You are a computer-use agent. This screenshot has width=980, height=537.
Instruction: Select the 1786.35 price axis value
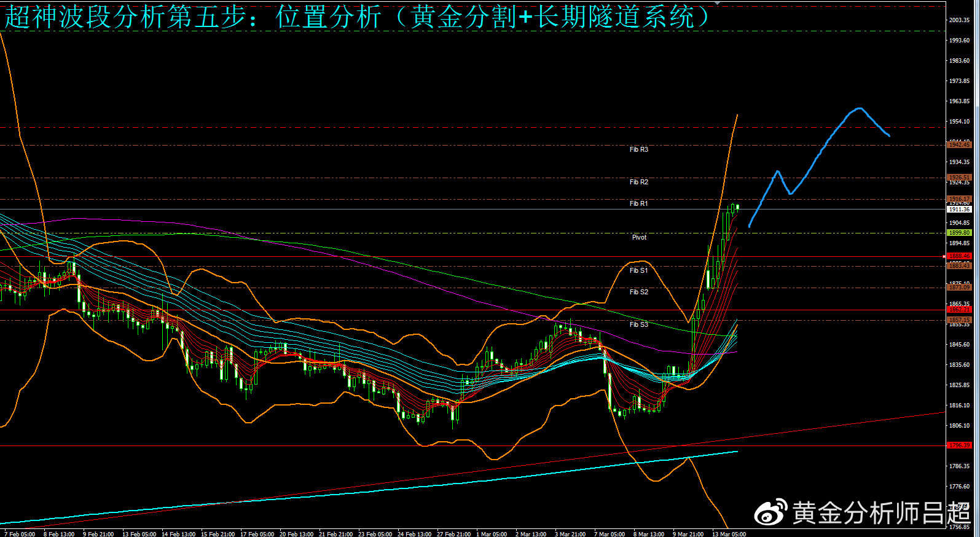click(x=959, y=466)
